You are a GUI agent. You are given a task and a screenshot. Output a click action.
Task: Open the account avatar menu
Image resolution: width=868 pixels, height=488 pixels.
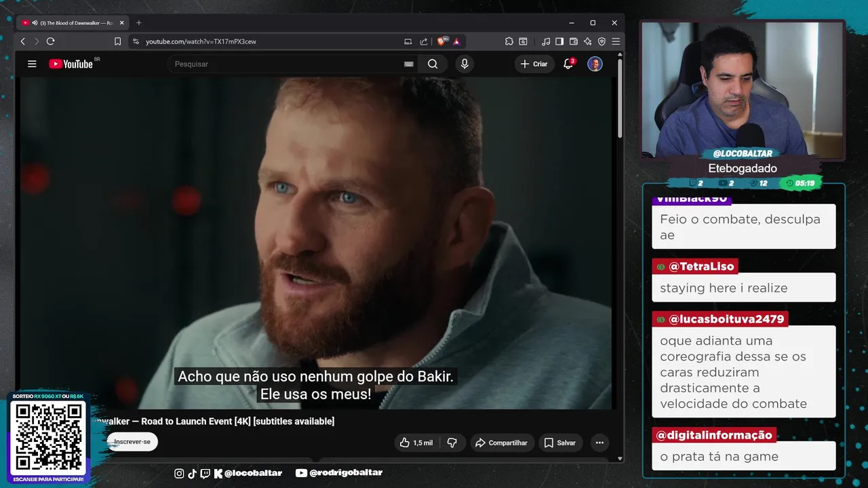tap(595, 64)
